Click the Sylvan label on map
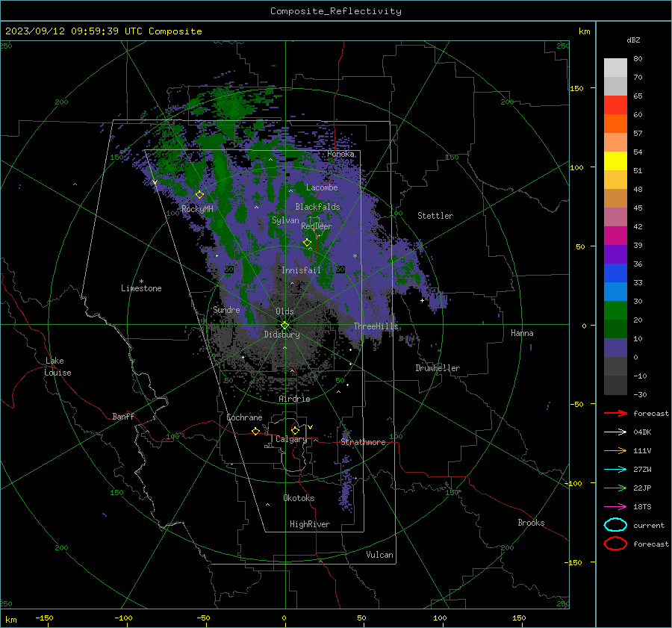The width and height of the screenshot is (672, 628). point(285,220)
